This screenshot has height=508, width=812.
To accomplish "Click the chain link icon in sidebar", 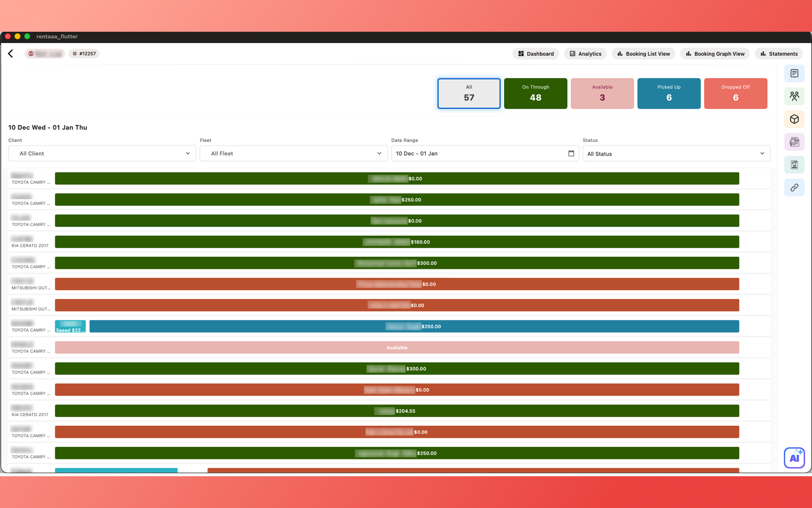I will [x=794, y=187].
